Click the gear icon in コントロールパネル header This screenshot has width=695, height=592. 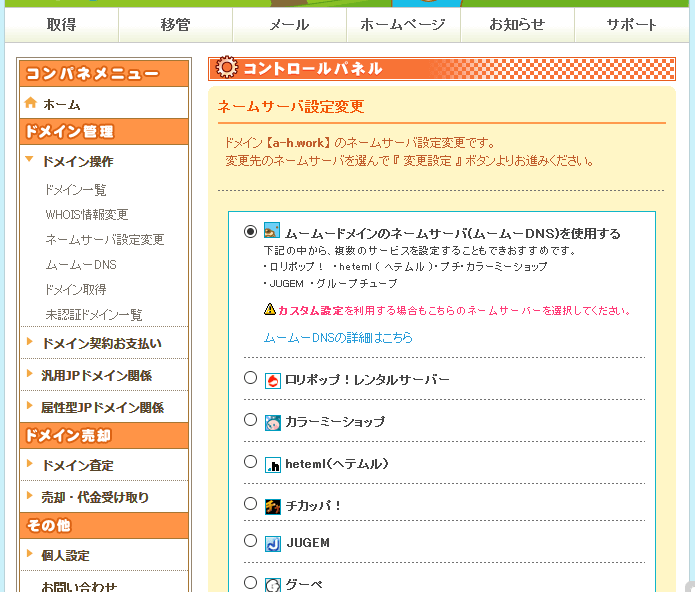pos(227,68)
